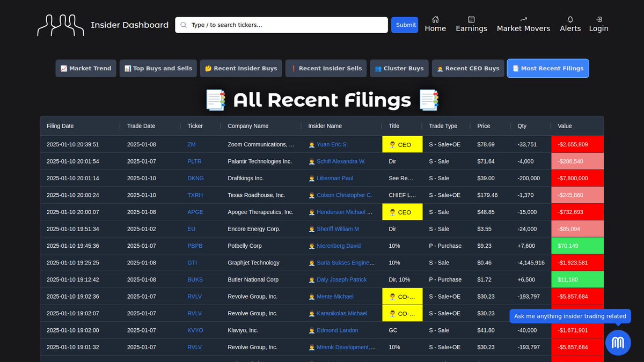Screen dimensions: 644x362
Task: Sort by Price column header
Action: pyautogui.click(x=484, y=126)
